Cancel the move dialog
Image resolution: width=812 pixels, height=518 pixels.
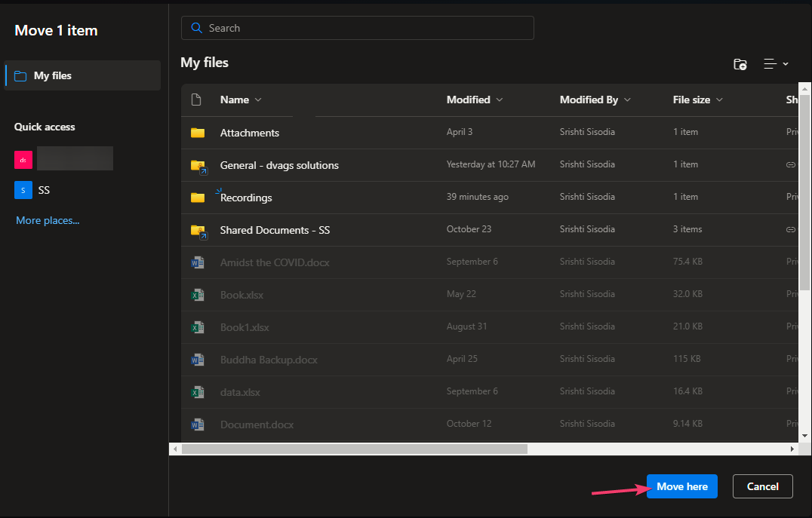[762, 486]
